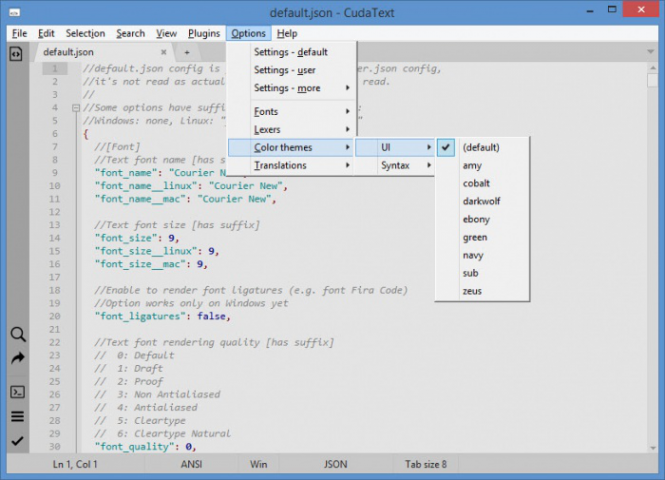The image size is (665, 480).
Task: Click the Win line-ends status field
Action: (258, 464)
